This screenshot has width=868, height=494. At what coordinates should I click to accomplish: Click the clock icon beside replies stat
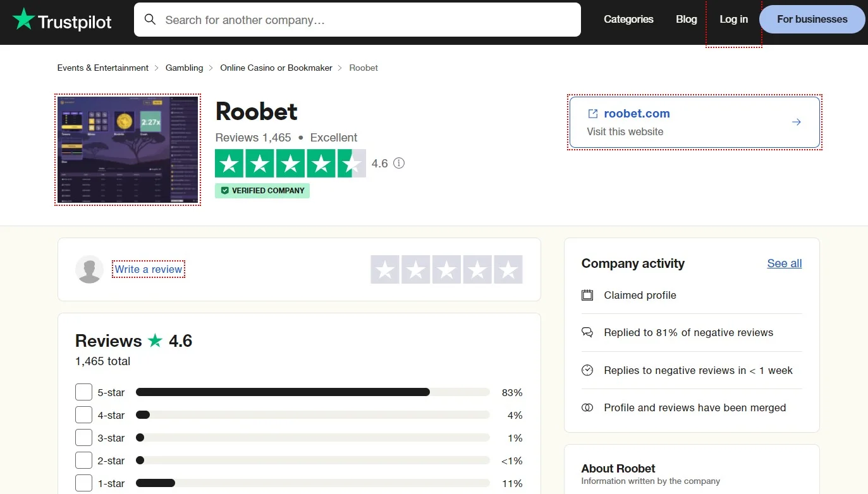pos(588,370)
